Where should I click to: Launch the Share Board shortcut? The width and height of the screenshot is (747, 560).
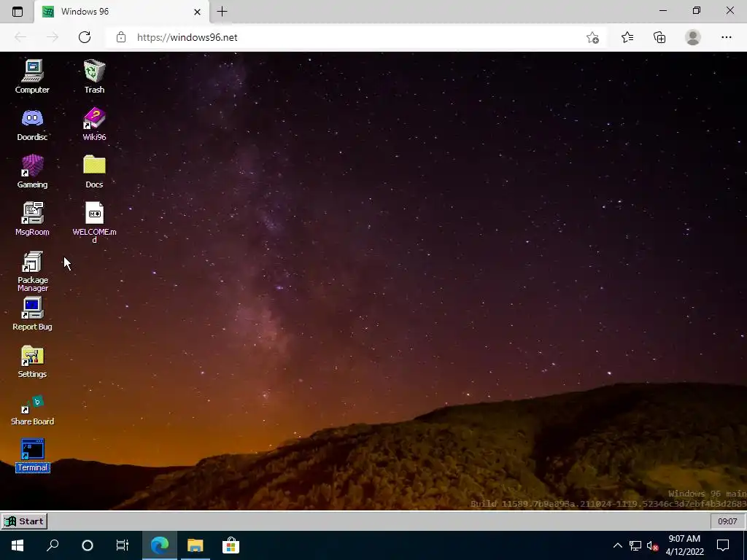[x=32, y=410]
